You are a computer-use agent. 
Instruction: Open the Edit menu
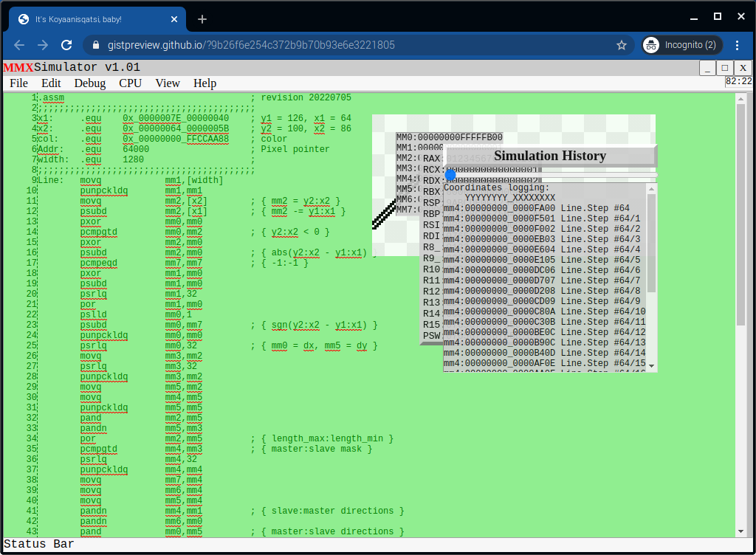coord(51,83)
